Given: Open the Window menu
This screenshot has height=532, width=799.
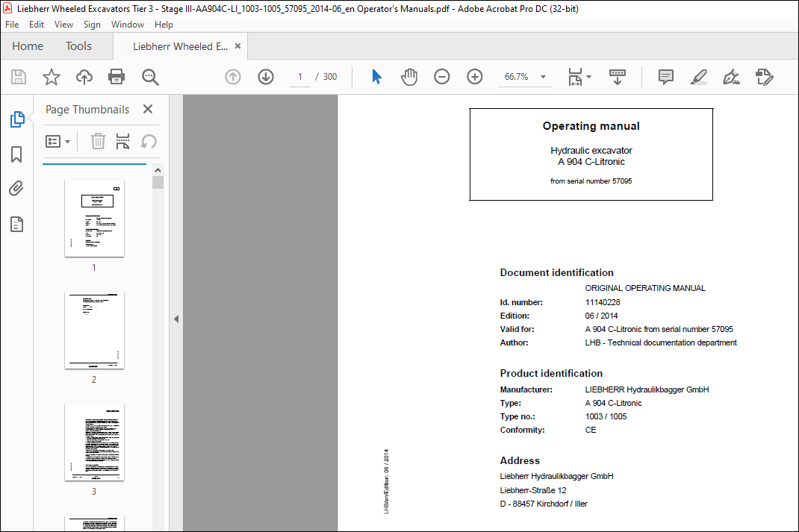Looking at the screenshot, I should [128, 25].
